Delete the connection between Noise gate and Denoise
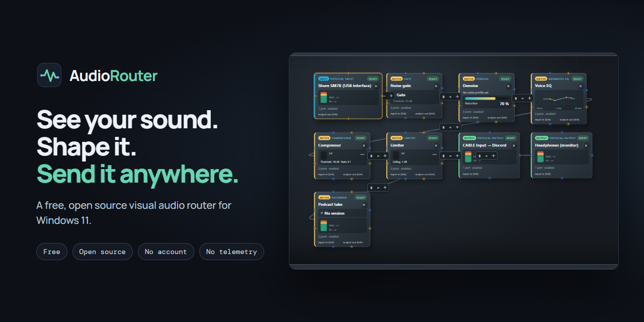Image resolution: width=644 pixels, height=322 pixels. click(x=450, y=97)
